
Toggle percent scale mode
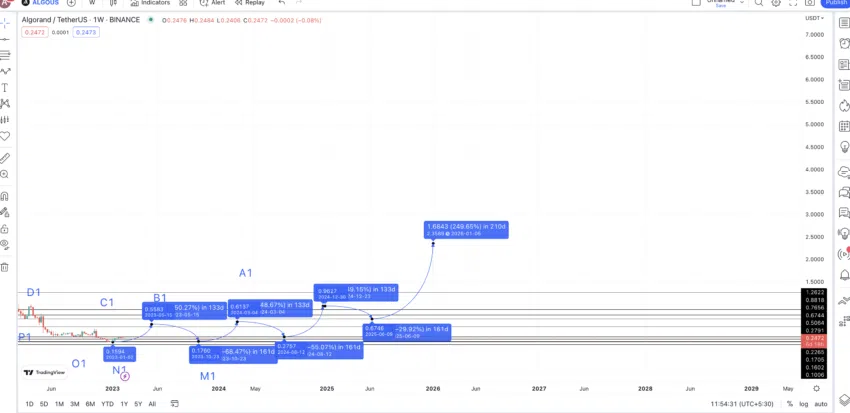(790, 404)
